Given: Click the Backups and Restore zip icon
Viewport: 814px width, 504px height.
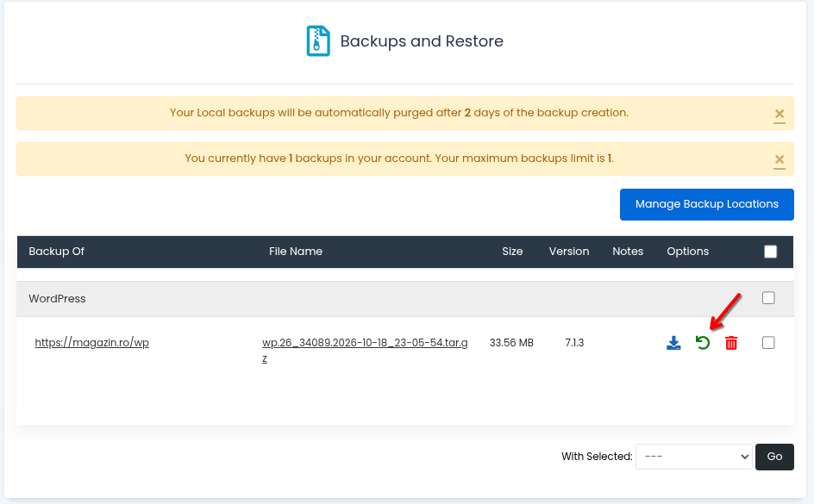Looking at the screenshot, I should [x=318, y=41].
